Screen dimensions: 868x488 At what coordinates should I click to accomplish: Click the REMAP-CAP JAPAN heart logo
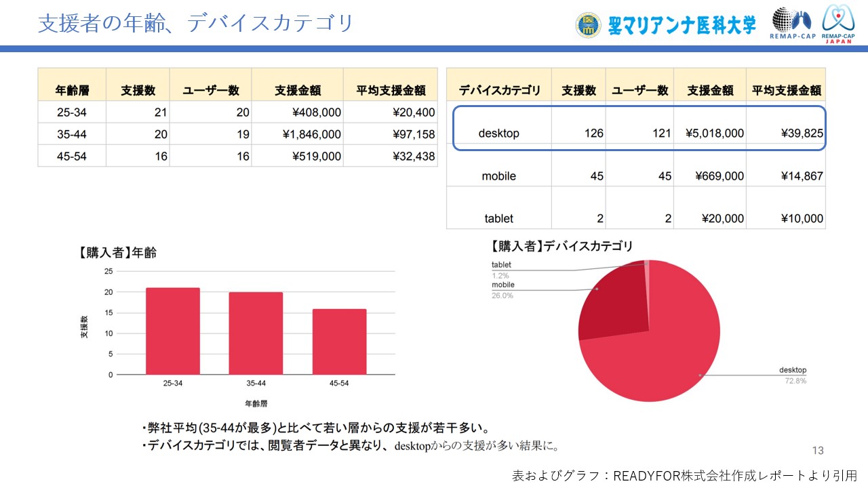point(838,23)
